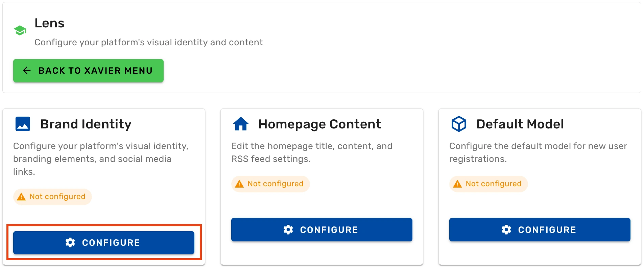Click the warning triangle next to Brand Identity status
The image size is (644, 267).
tap(21, 196)
